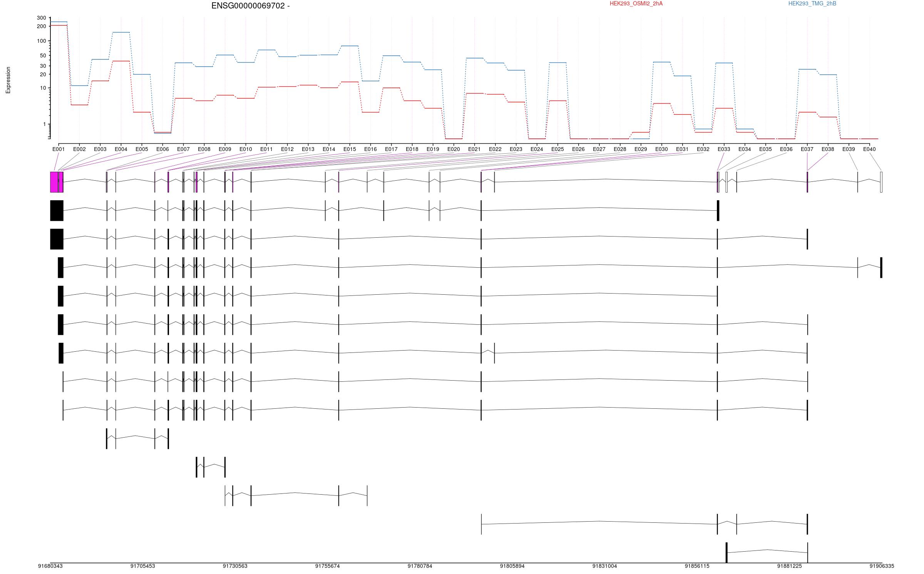Click genomic coordinate 91730563
This screenshot has width=924, height=574.
235,566
